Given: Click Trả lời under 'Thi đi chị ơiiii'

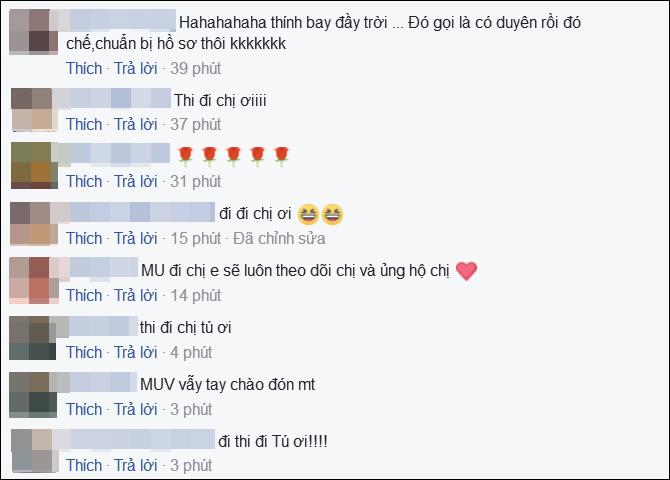Looking at the screenshot, I should (x=135, y=125).
